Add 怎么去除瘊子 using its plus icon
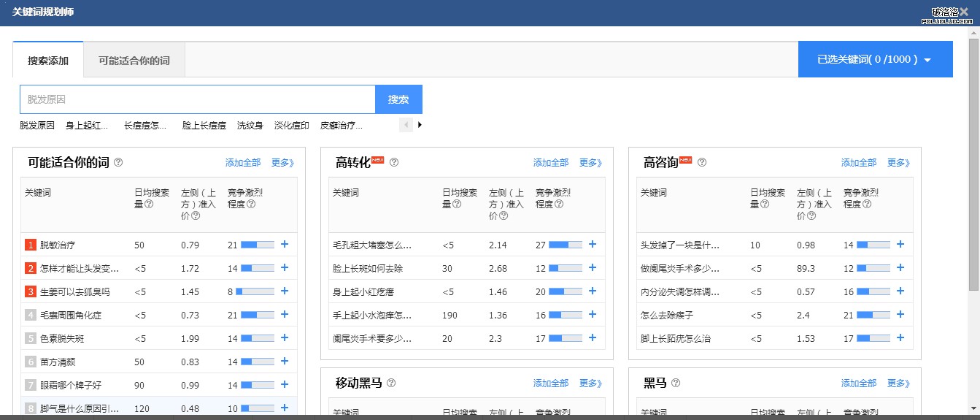Image resolution: width=980 pixels, height=420 pixels. tap(900, 315)
